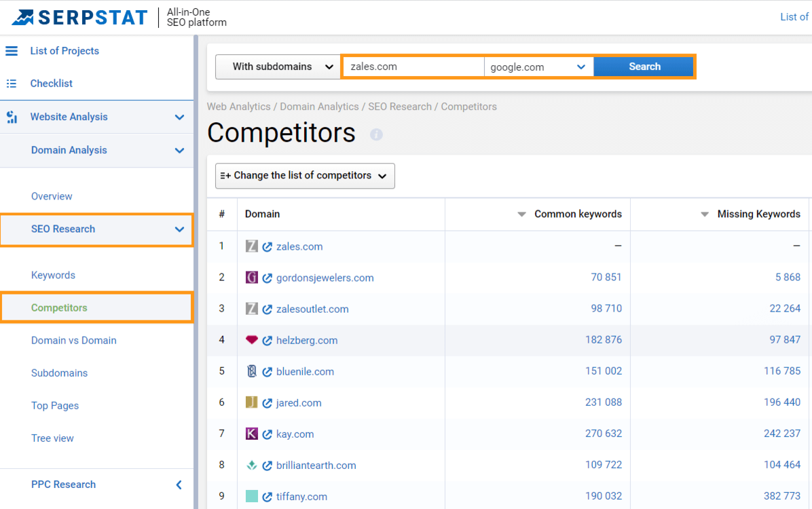This screenshot has width=812, height=509.
Task: Open the helzberg.com domain link
Action: click(307, 341)
